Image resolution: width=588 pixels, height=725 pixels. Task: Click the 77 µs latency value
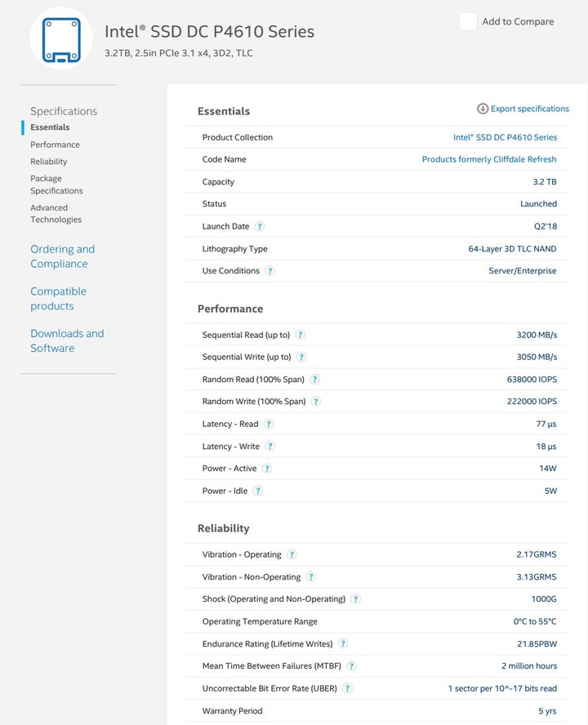click(546, 424)
